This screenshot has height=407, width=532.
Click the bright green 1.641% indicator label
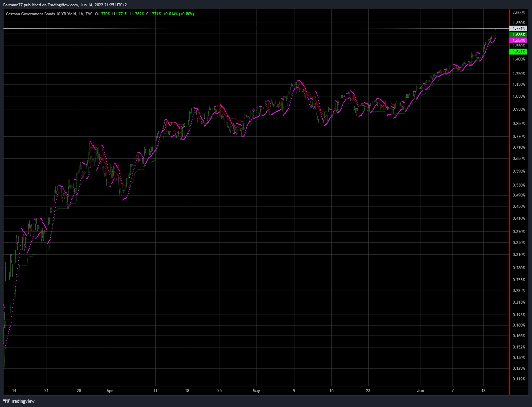(518, 52)
